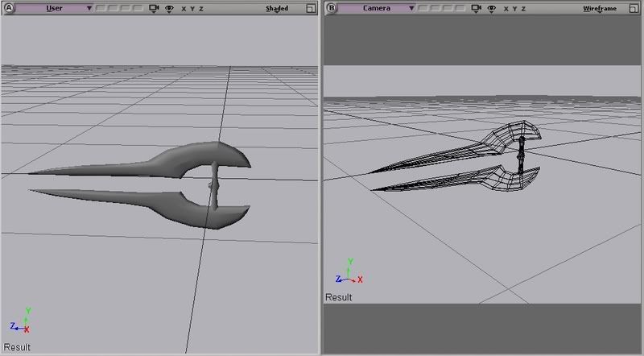Click first memo camera slot in Camera viewport
This screenshot has width=644, height=356.
[423, 8]
